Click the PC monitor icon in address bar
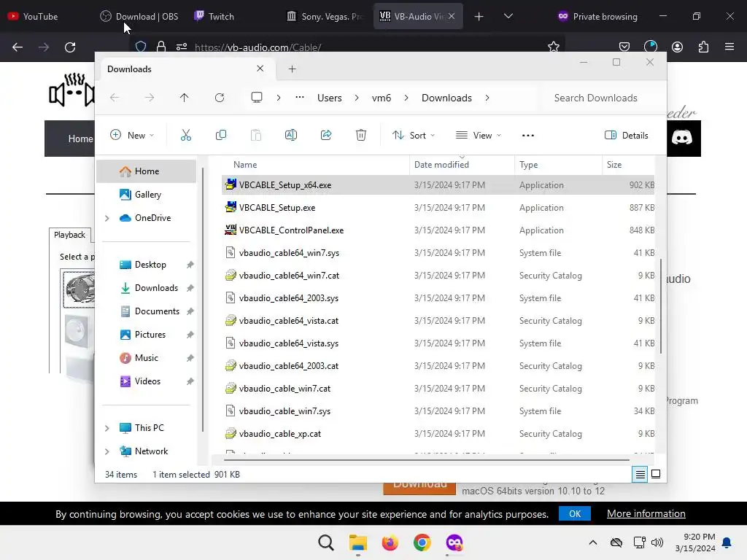The image size is (747, 560). pos(257,98)
